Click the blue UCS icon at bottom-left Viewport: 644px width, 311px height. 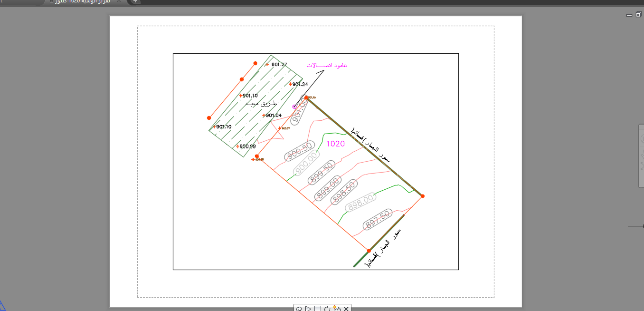click(1, 306)
